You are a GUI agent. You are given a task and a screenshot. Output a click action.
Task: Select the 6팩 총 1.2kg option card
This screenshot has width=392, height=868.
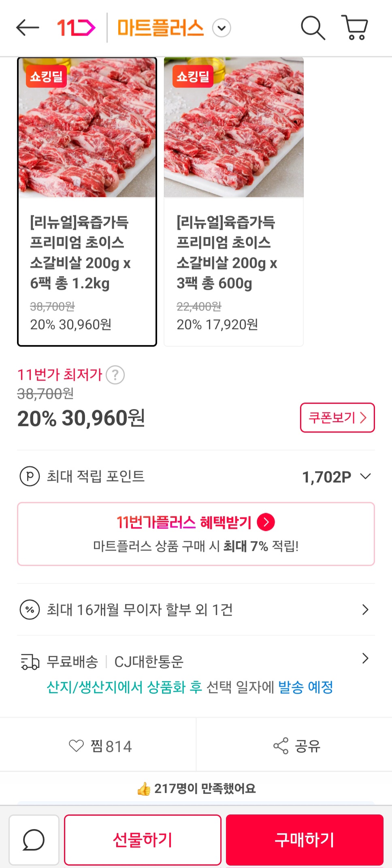pyautogui.click(x=87, y=202)
